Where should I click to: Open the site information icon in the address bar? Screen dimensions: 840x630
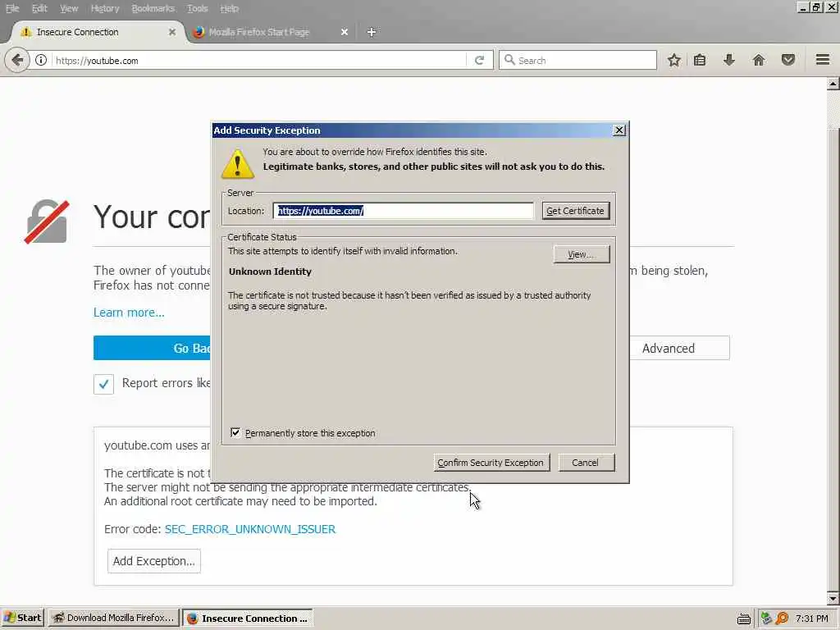point(41,60)
